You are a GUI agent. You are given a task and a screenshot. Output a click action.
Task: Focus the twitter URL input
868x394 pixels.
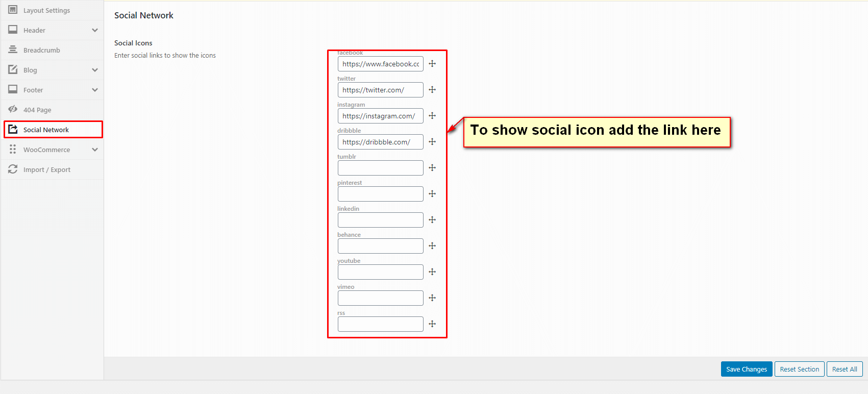click(x=381, y=90)
